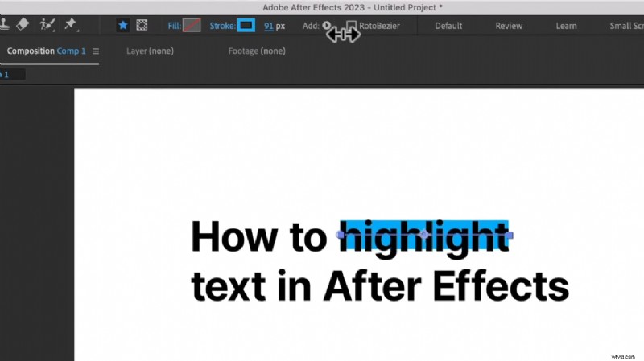Select the middle path vertex of highlight
644x361 pixels.
point(424,235)
